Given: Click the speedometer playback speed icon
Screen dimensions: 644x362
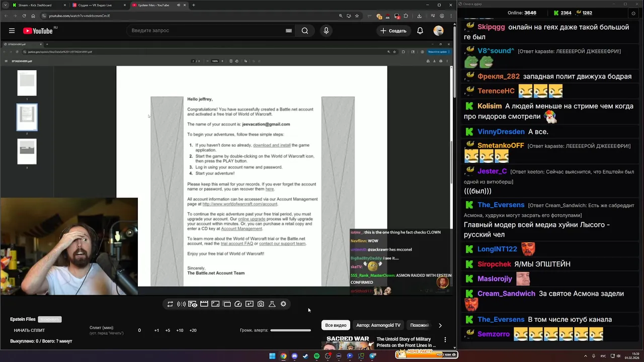Looking at the screenshot, I should pyautogui.click(x=238, y=304).
